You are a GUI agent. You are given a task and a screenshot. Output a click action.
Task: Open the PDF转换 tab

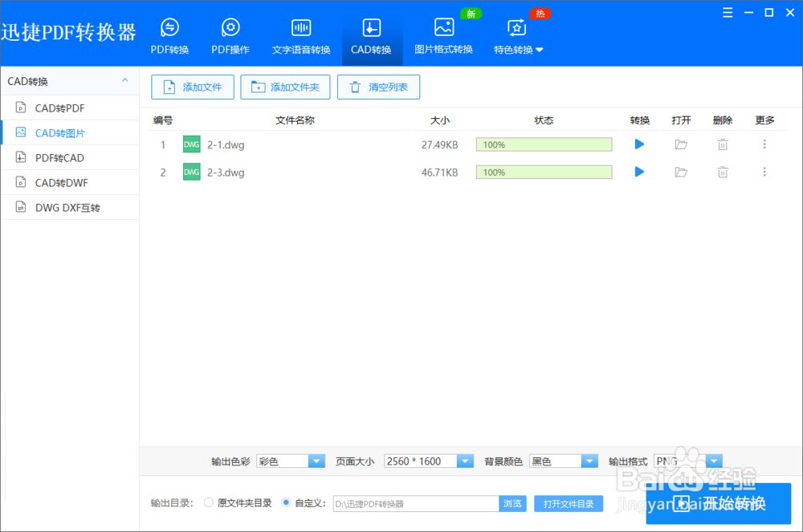click(x=169, y=36)
